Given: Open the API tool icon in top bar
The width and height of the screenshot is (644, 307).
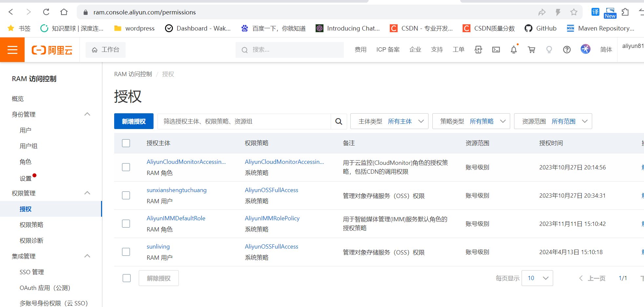Looking at the screenshot, I should click(x=478, y=50).
